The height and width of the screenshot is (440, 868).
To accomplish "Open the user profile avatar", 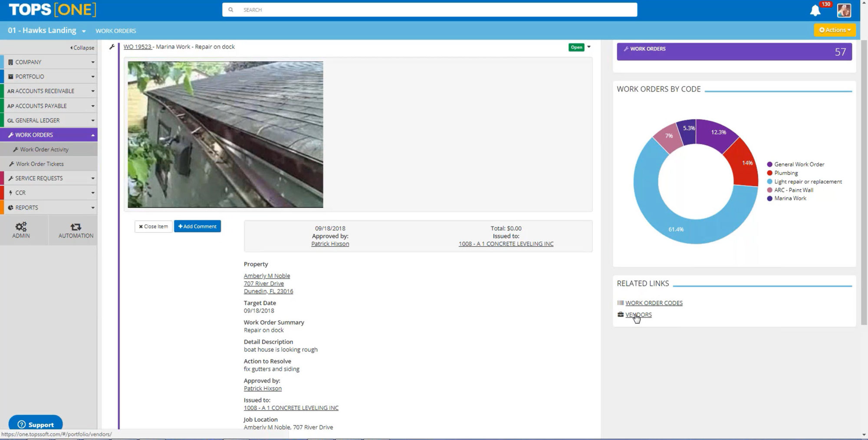I will pos(844,10).
